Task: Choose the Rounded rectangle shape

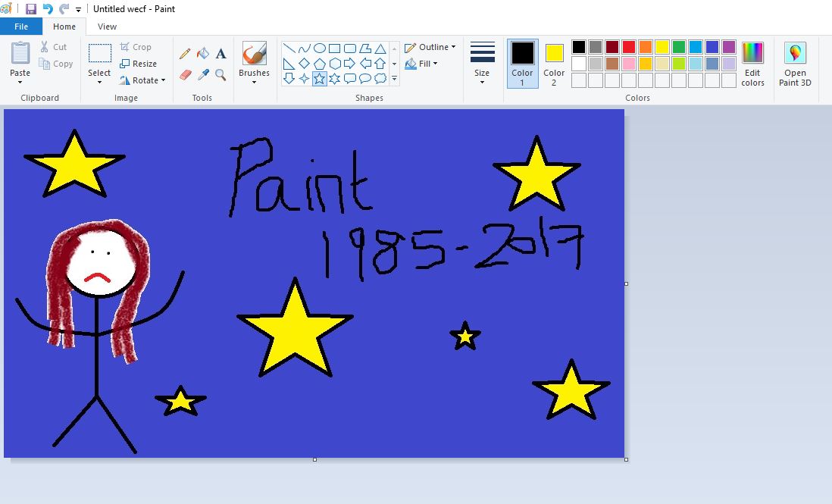Action: click(x=349, y=49)
